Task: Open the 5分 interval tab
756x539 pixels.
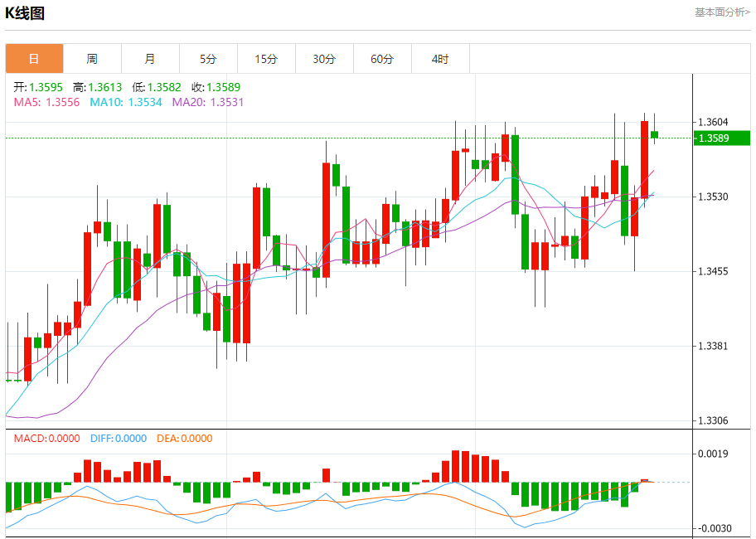Action: (208, 59)
